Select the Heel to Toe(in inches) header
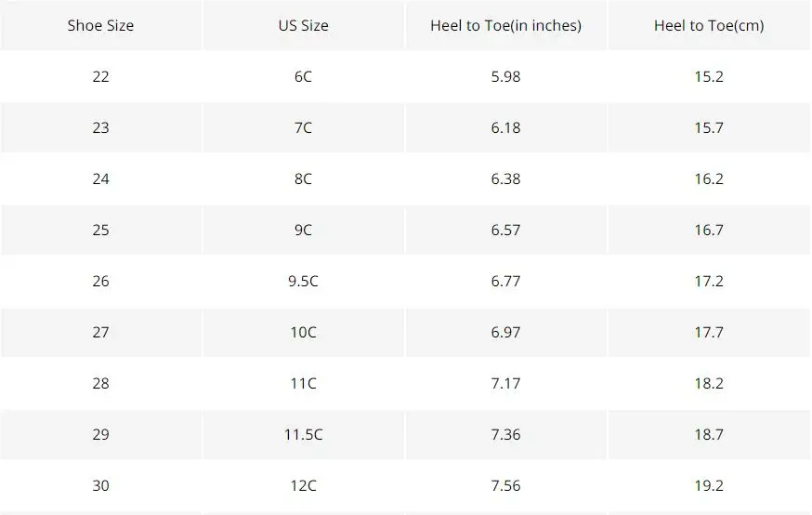812x515 pixels. (506, 25)
